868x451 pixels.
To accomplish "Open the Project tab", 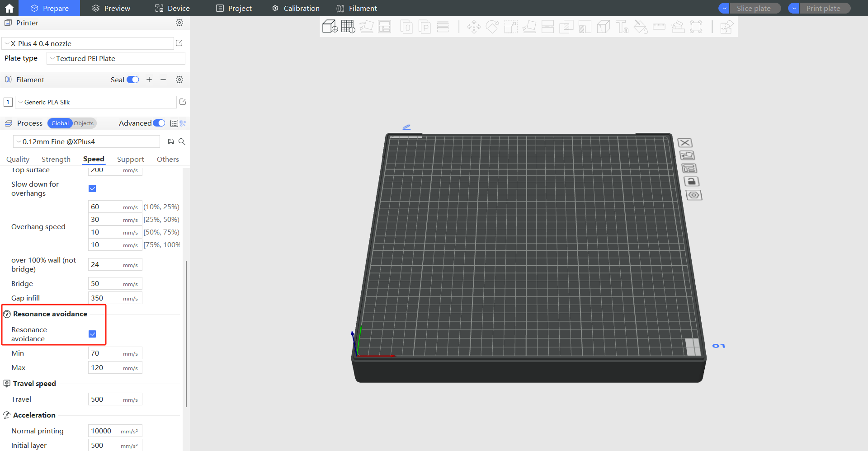I will click(234, 8).
